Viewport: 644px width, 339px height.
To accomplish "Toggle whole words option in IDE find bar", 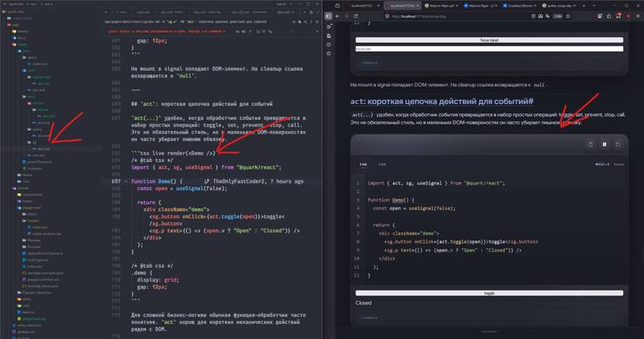I will pos(244,31).
